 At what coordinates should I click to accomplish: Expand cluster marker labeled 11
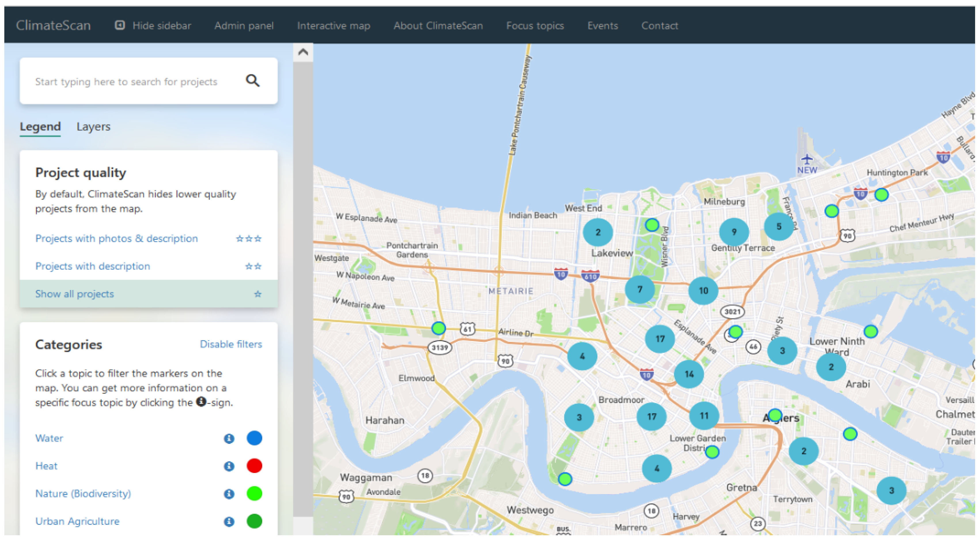click(704, 415)
